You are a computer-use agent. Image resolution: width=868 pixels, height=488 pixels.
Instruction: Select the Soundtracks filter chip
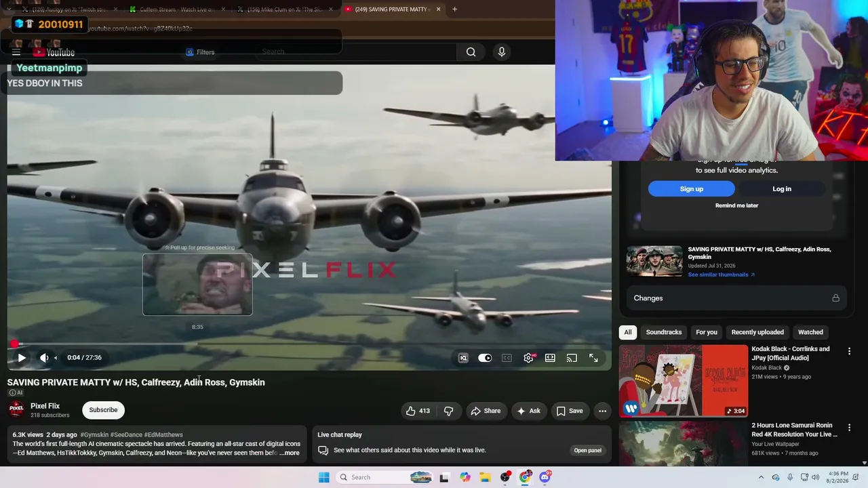[x=664, y=332]
